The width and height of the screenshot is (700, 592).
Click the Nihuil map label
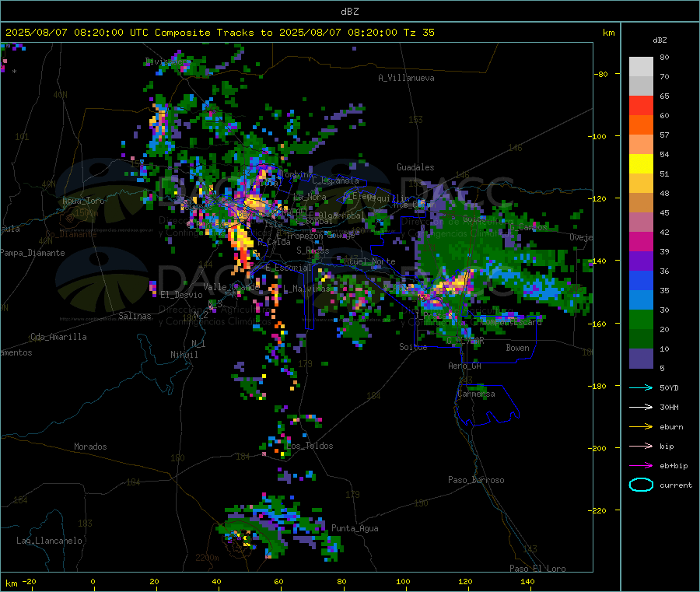pyautogui.click(x=184, y=355)
